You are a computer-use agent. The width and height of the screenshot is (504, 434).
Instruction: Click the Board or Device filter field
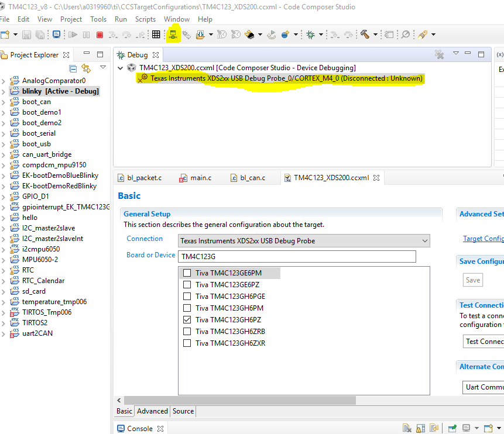[297, 257]
